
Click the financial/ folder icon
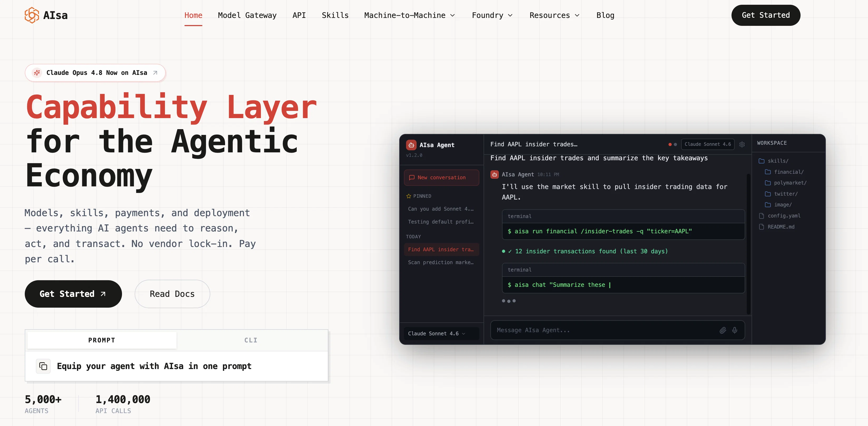[x=768, y=172]
